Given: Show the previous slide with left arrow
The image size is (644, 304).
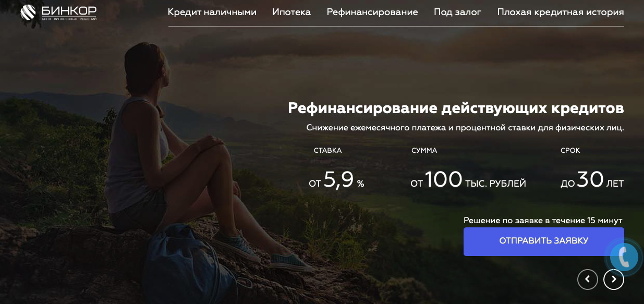Looking at the screenshot, I should [588, 279].
